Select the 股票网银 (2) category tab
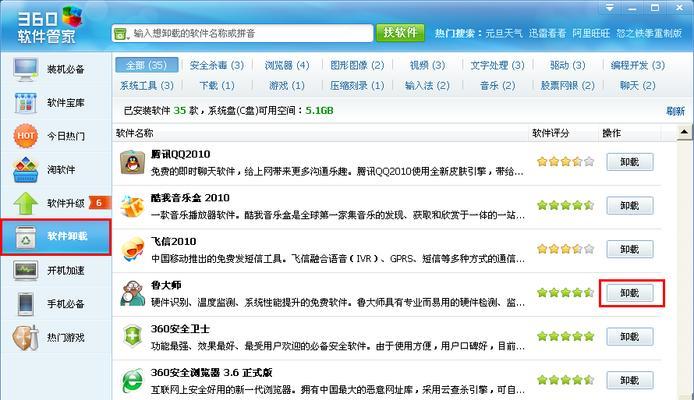 567,85
